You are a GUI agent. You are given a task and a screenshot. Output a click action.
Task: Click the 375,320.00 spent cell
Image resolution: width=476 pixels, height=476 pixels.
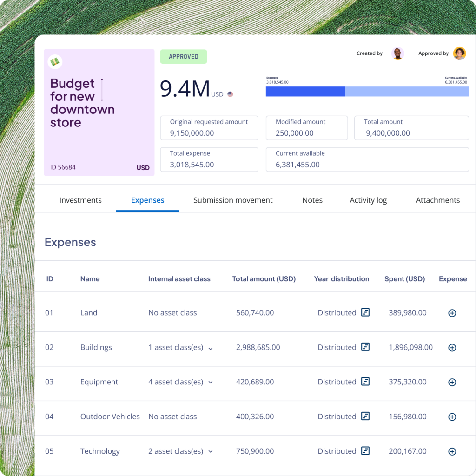coord(408,382)
